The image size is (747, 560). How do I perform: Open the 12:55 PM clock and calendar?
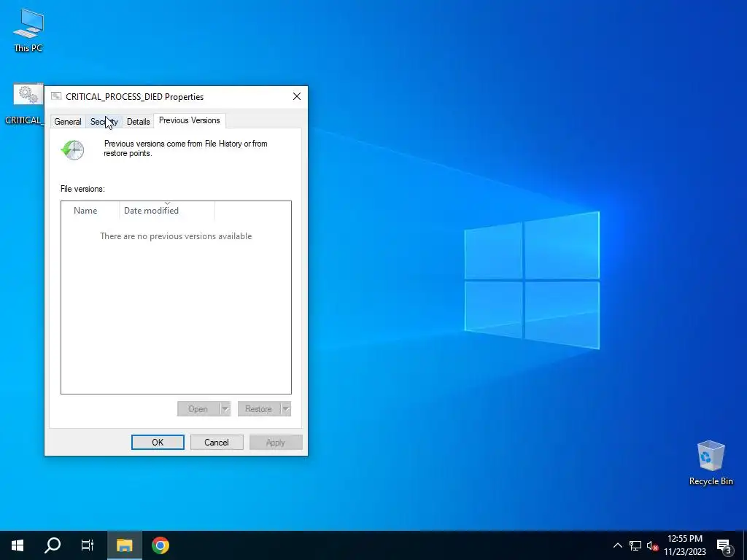pos(684,545)
